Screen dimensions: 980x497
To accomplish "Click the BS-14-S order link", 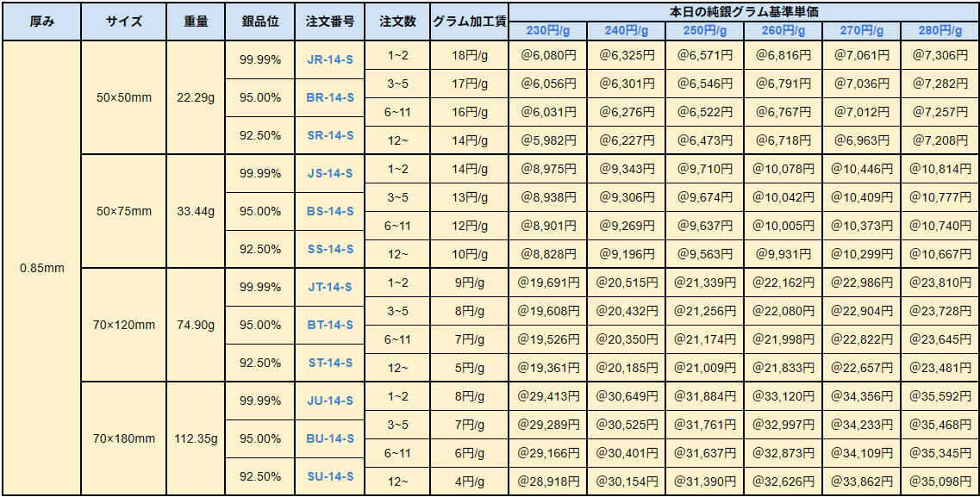I will click(330, 211).
